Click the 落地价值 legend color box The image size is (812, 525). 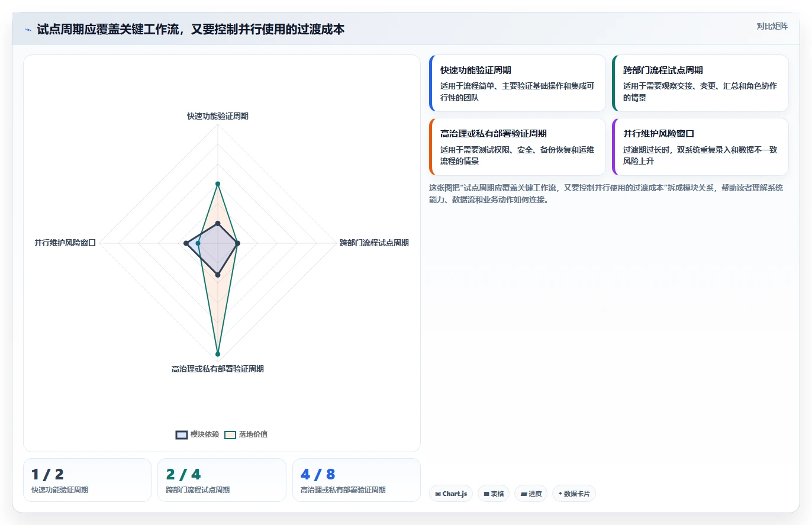(x=230, y=434)
